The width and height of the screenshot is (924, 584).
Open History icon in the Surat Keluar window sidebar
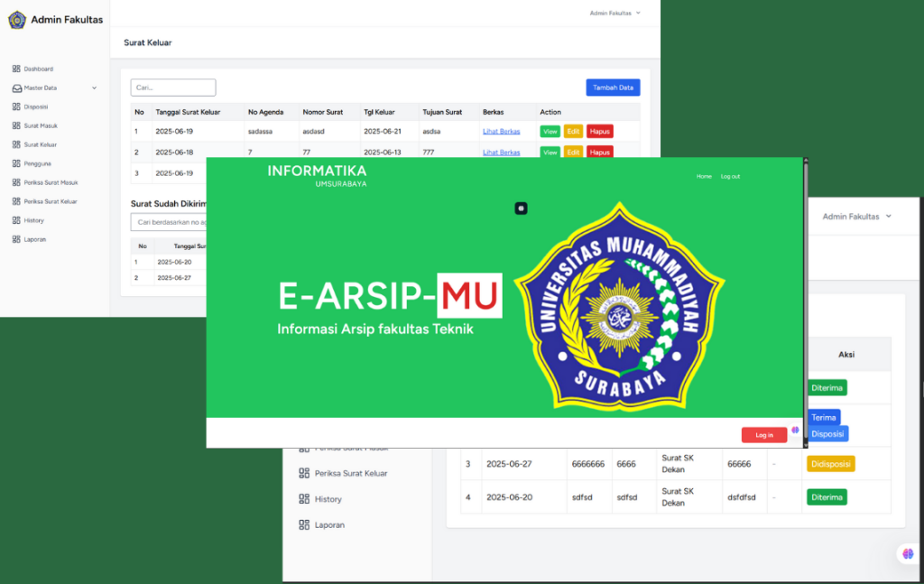[16, 220]
